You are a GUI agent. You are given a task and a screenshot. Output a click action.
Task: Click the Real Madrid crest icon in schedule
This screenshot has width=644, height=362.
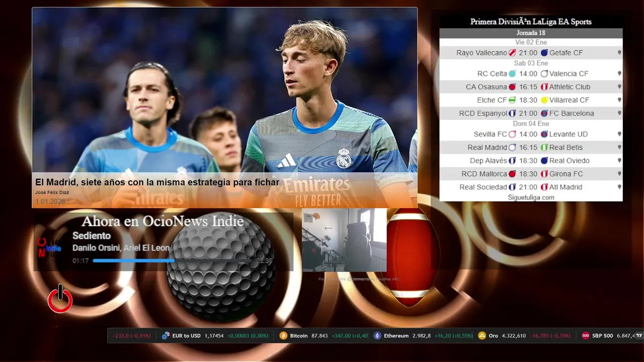512,147
